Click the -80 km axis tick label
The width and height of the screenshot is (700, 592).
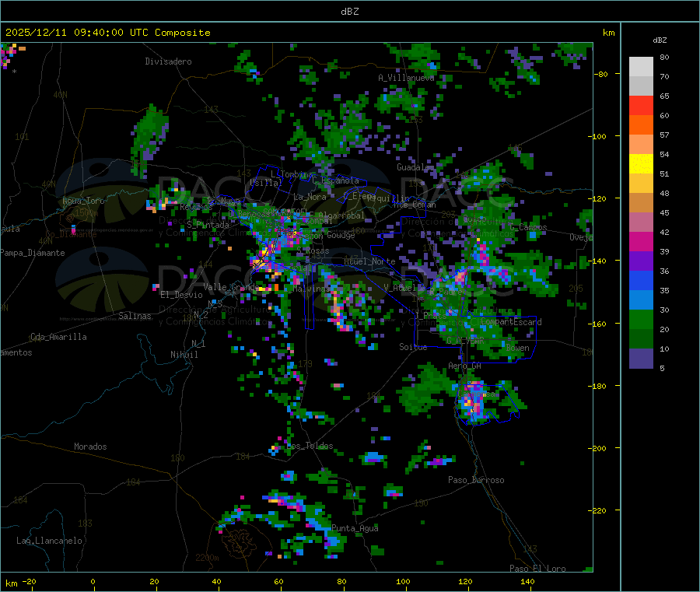coord(601,74)
